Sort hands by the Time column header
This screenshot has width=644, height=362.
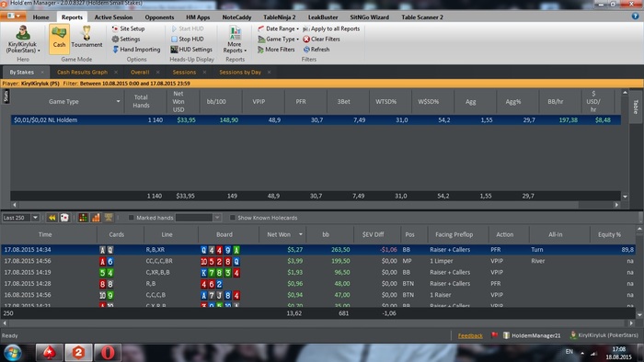tap(45, 234)
